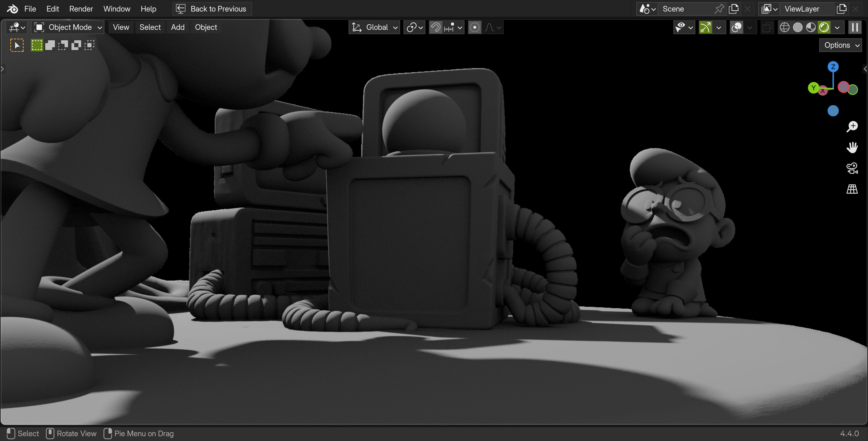The image size is (868, 441).
Task: Open the transform pivot point dropdown
Action: (415, 27)
